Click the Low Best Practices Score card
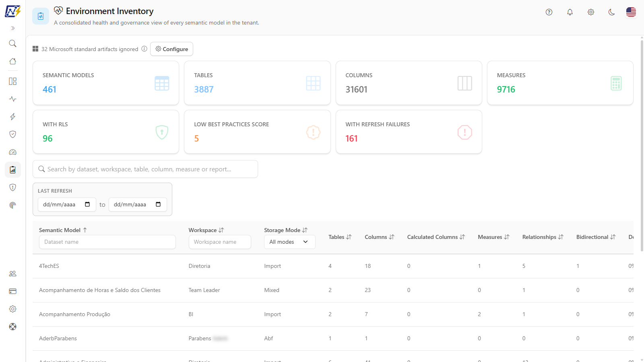The height and width of the screenshot is (362, 644). pos(257,132)
